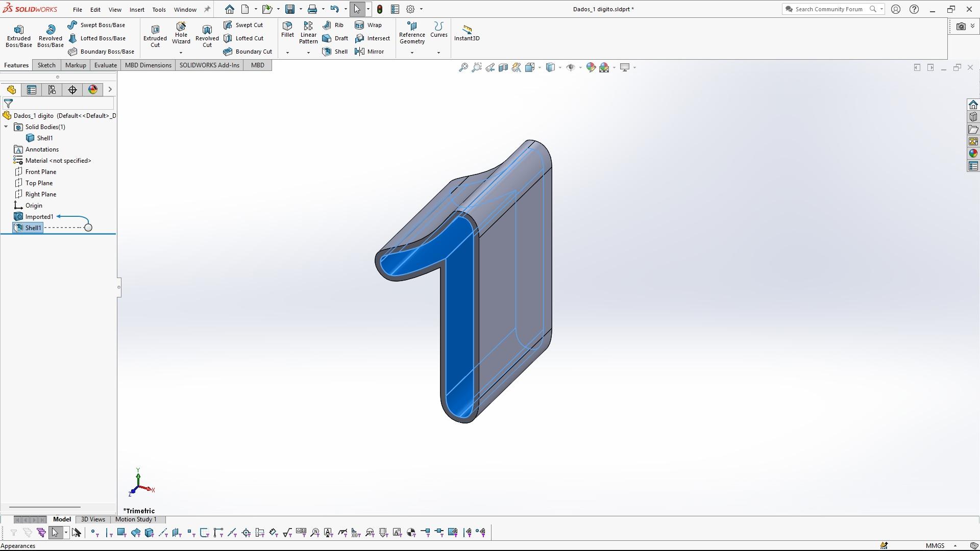
Task: Click the Lofted Boss/Base tool
Action: 96,38
